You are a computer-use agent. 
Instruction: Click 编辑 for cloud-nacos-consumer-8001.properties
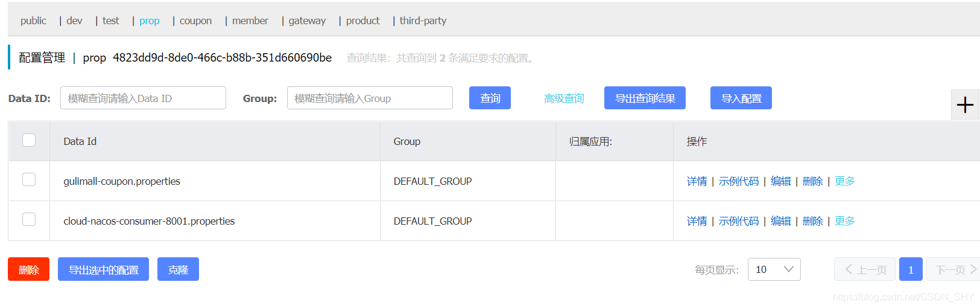(780, 221)
